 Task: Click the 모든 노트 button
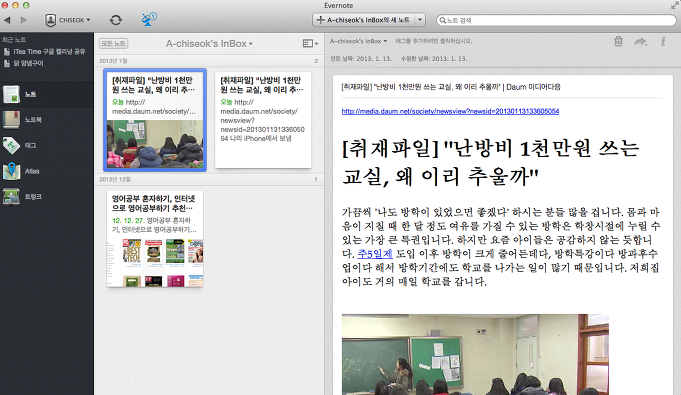pos(113,43)
